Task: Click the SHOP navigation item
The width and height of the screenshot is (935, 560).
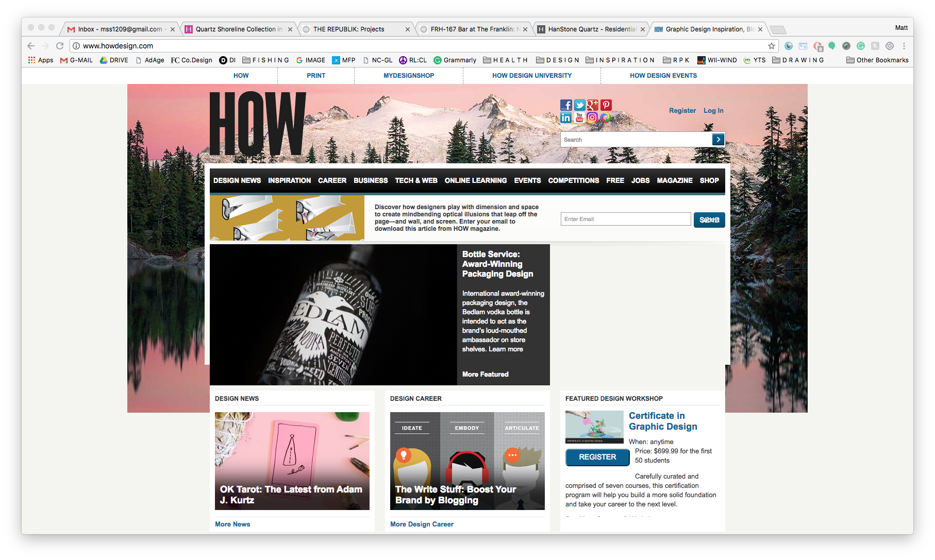Action: (709, 180)
